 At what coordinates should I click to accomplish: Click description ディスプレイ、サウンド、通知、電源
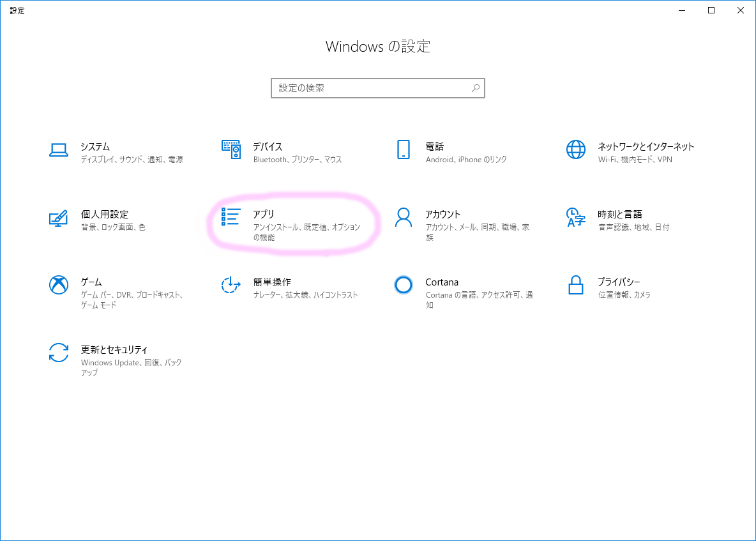[x=132, y=160]
